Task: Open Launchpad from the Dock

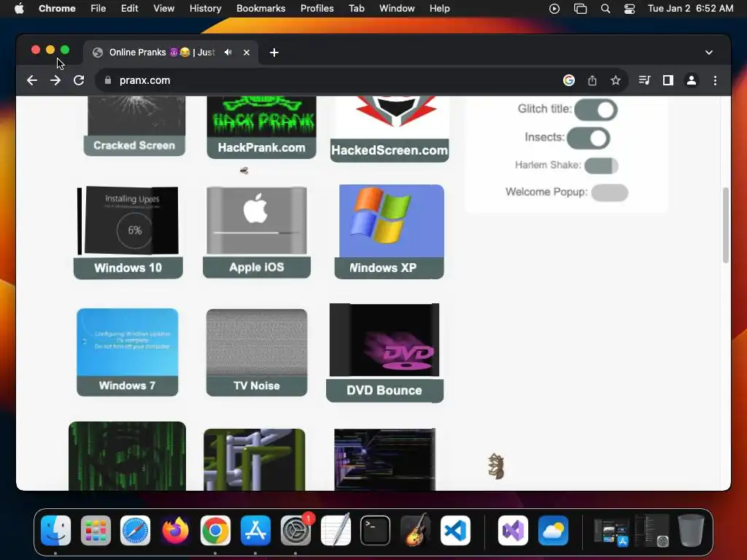Action: (x=96, y=530)
